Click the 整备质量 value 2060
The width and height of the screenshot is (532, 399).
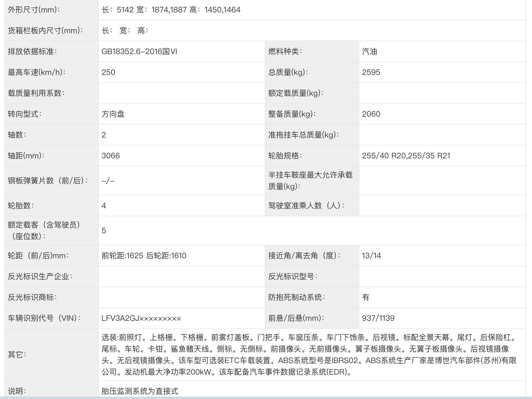[371, 114]
